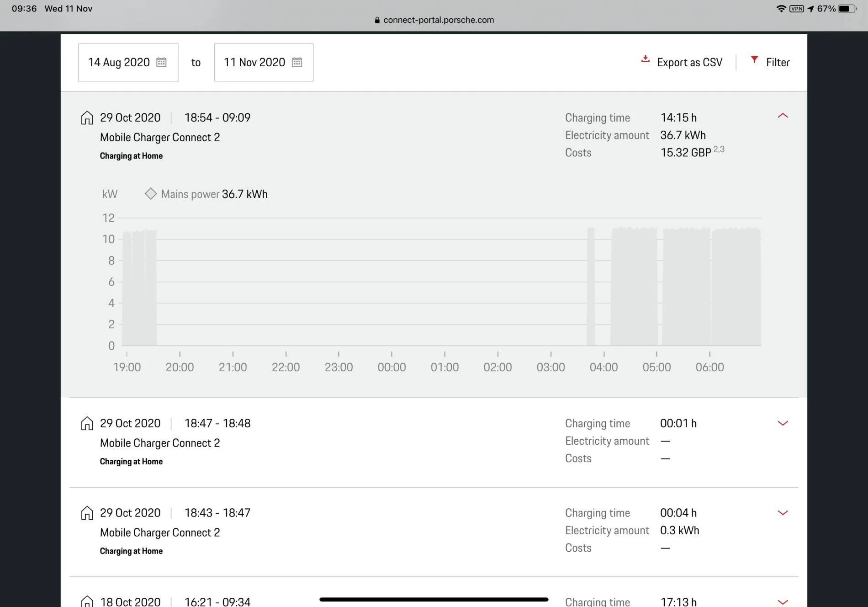Click the Export as CSV link
868x607 pixels.
point(689,63)
